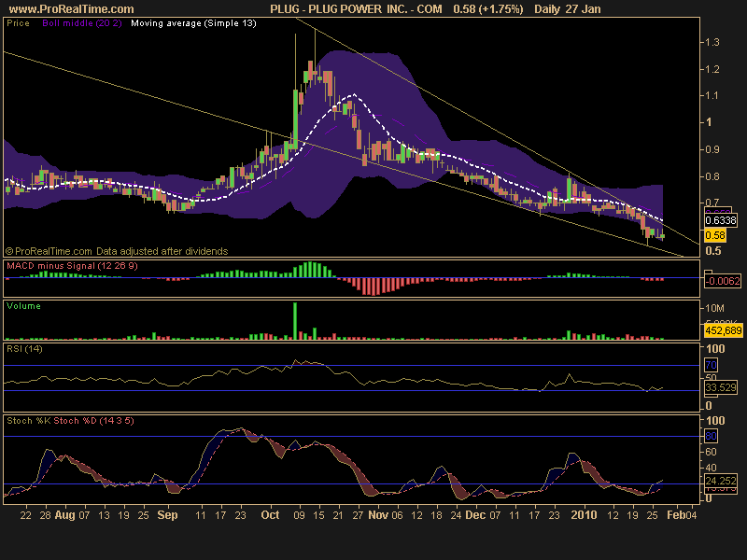Click the -0.0062 MACD value box
Screen dimensions: 747x560
point(723,281)
